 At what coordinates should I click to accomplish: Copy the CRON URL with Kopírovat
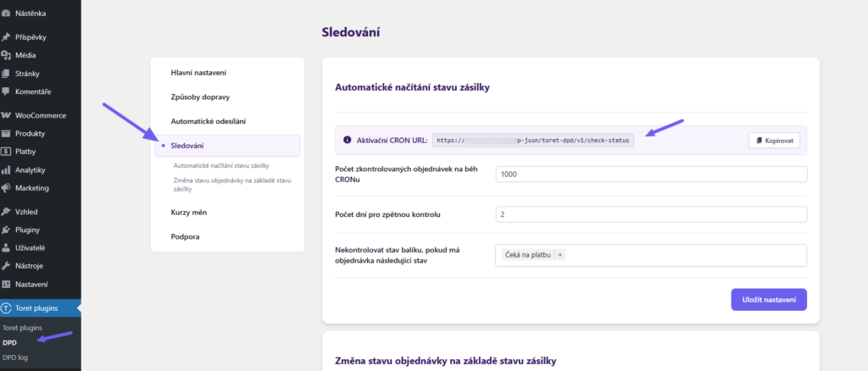(x=775, y=141)
